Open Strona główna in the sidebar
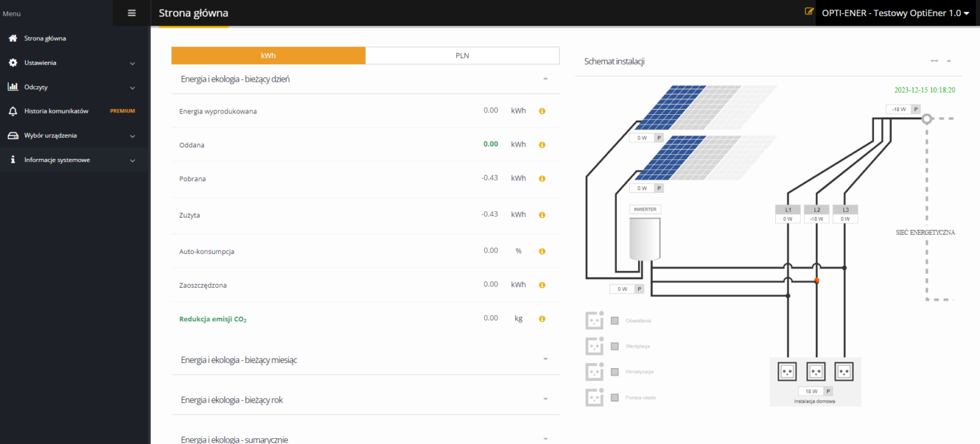The height and width of the screenshot is (444, 980). pyautogui.click(x=45, y=38)
